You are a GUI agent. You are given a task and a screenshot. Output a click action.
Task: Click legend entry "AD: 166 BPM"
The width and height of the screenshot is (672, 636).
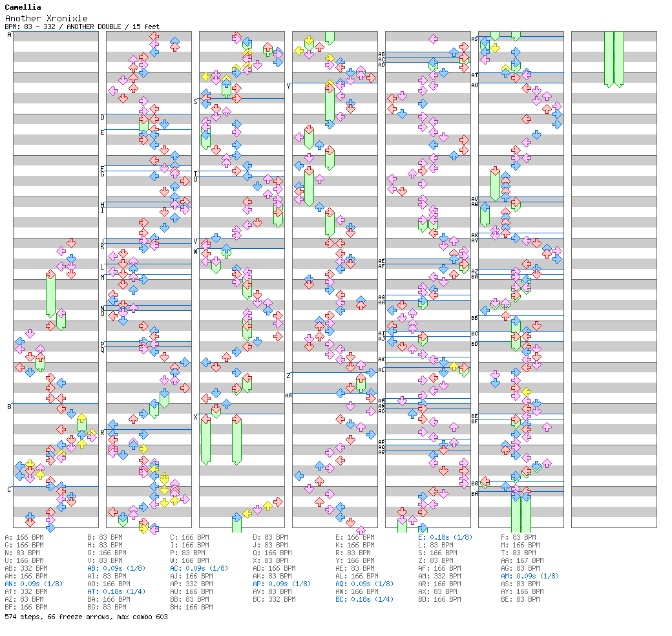click(x=274, y=568)
